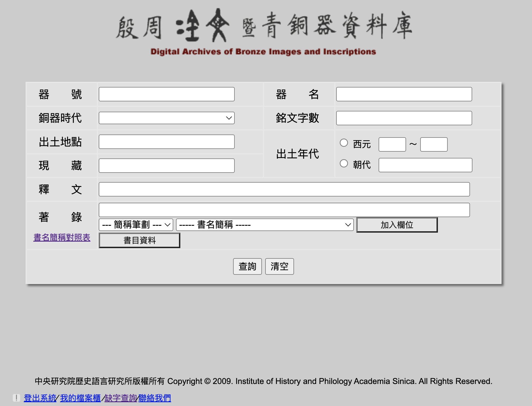Click into the 釋文 text field
The image size is (532, 406).
[x=284, y=189]
